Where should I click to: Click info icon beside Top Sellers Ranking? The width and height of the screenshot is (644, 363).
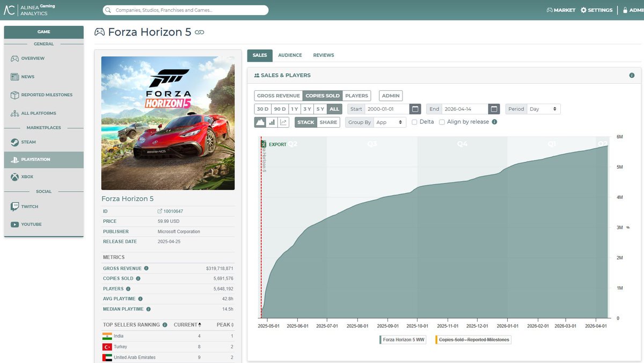coord(165,325)
